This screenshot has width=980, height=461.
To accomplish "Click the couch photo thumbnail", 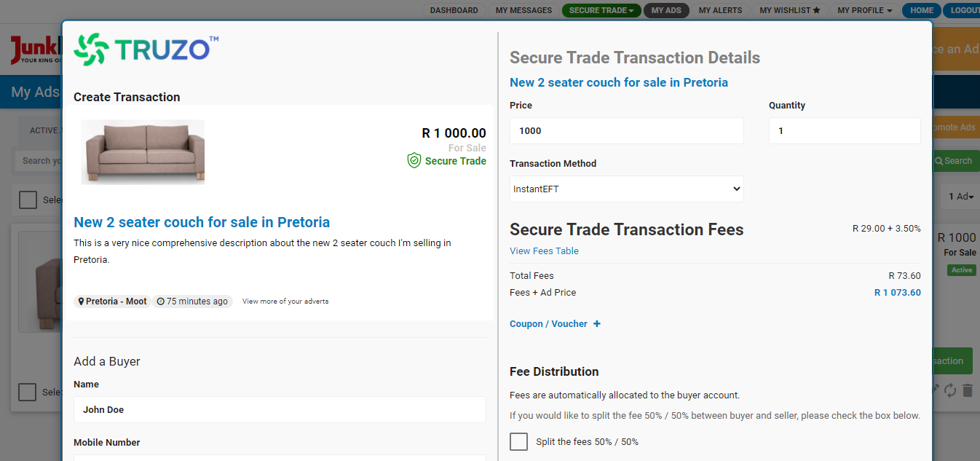I will pos(143,151).
